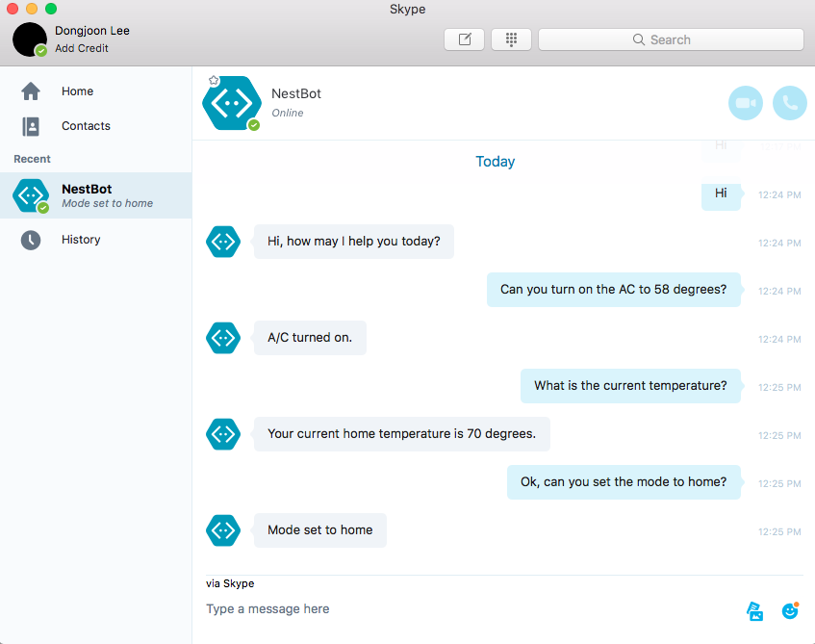Click the Contacts address book icon
The height and width of the screenshot is (644, 815).
[31, 126]
